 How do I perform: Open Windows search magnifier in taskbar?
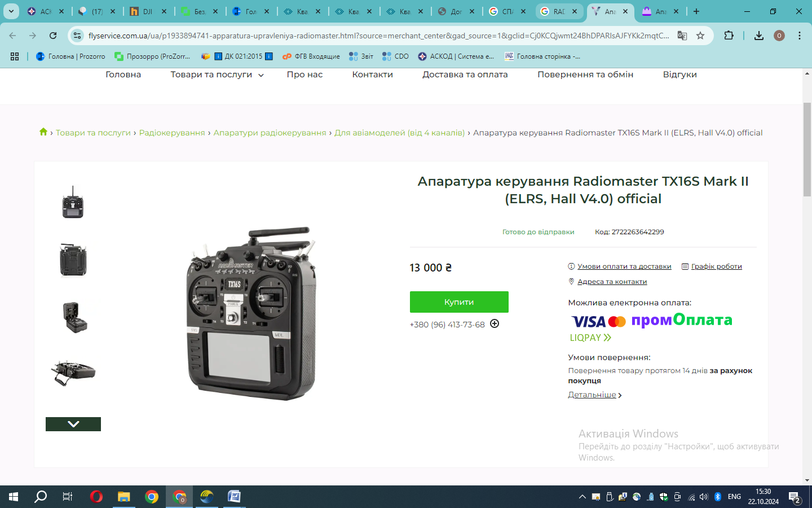tap(41, 497)
